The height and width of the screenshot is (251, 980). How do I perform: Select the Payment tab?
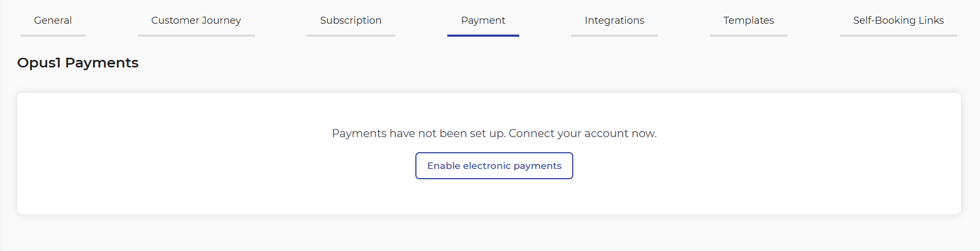(x=483, y=21)
